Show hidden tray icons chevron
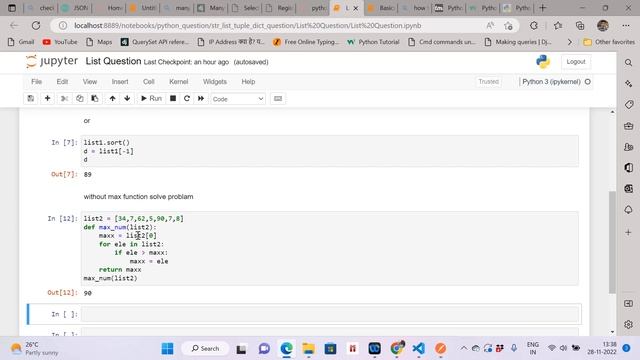The image size is (640, 360). (x=463, y=348)
